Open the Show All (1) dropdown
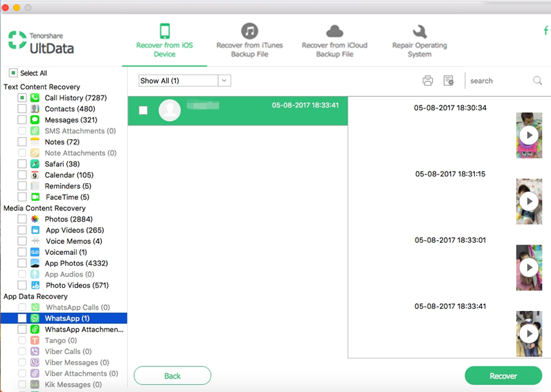The width and height of the screenshot is (551, 392). 184,80
